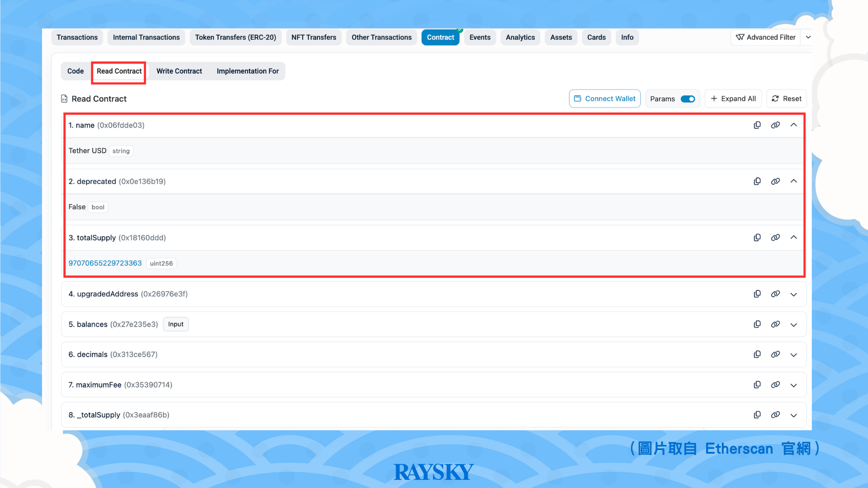Open Token Transfers (ERC-20) tab
This screenshot has width=868, height=488.
click(x=236, y=38)
